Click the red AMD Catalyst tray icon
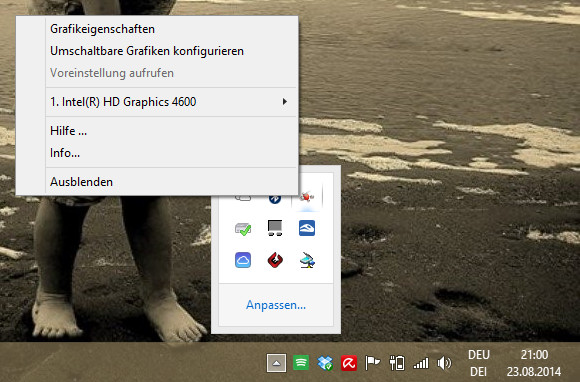This screenshot has width=580, height=382. coord(307,197)
